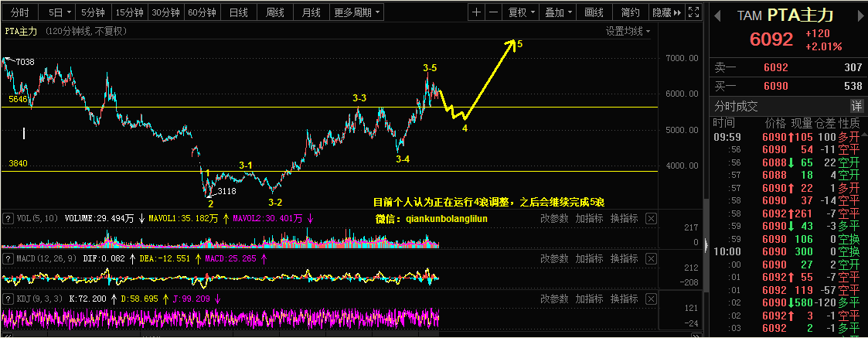
Task: Toggle 隐藏 to hide side panel
Action: (666, 12)
